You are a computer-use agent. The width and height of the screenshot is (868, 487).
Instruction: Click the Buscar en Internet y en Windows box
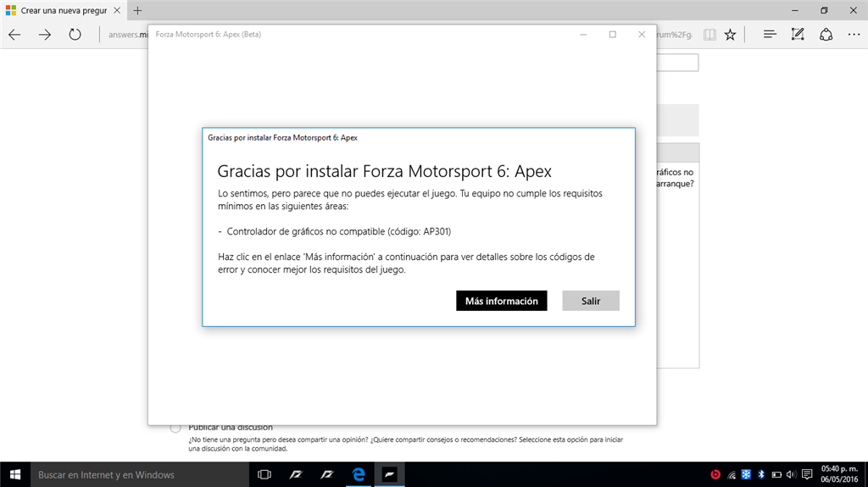pos(140,474)
